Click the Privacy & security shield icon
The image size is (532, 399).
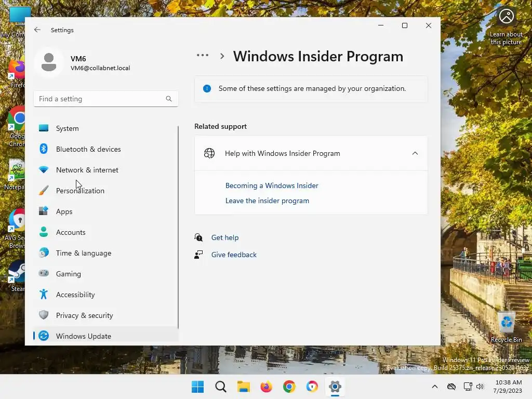(44, 315)
